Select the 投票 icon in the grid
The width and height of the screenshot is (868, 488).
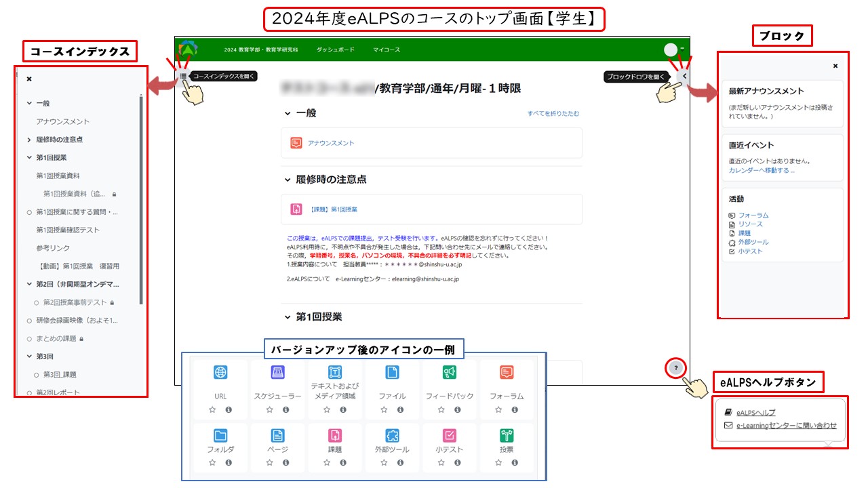[507, 435]
